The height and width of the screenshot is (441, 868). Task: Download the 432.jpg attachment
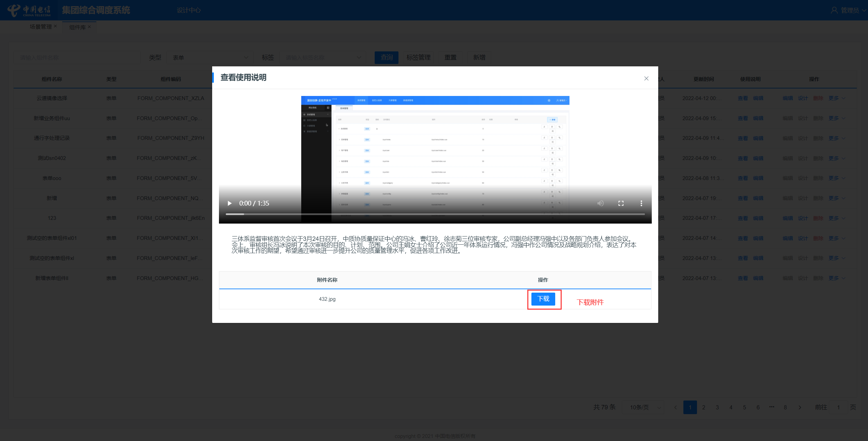pyautogui.click(x=543, y=299)
